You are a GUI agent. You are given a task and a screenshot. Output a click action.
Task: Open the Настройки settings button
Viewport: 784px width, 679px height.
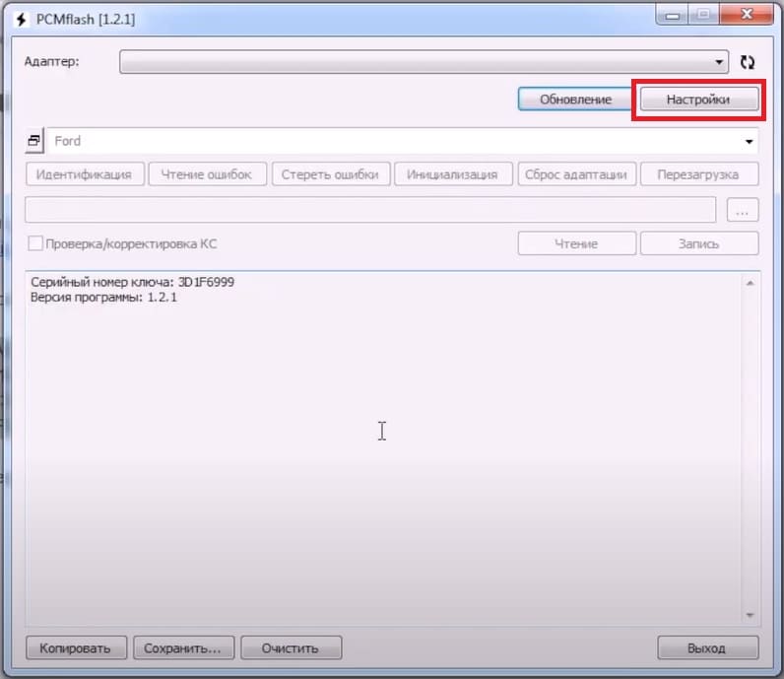coord(698,100)
